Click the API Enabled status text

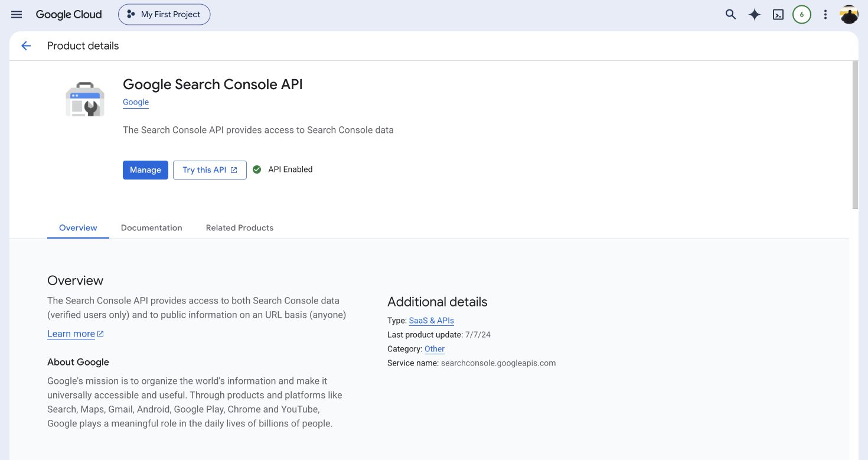(x=291, y=169)
